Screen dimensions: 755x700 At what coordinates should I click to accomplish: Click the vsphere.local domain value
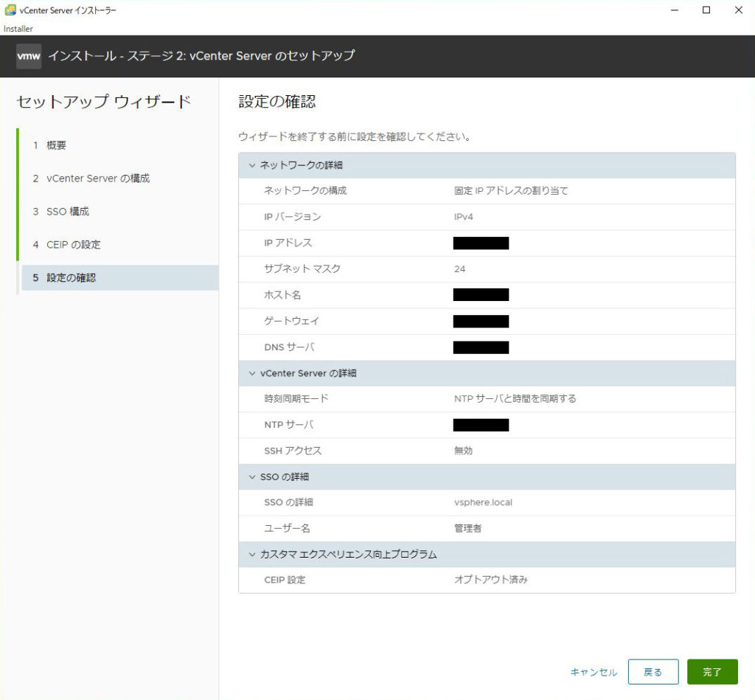[x=483, y=502]
